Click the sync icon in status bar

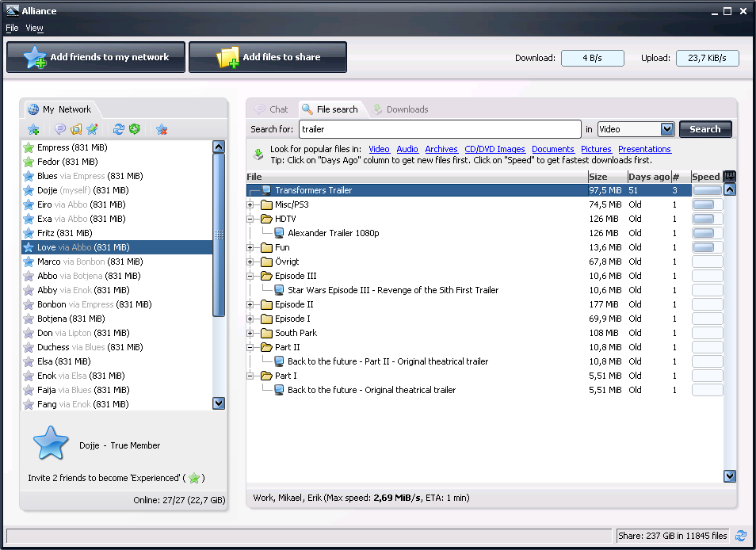741,536
